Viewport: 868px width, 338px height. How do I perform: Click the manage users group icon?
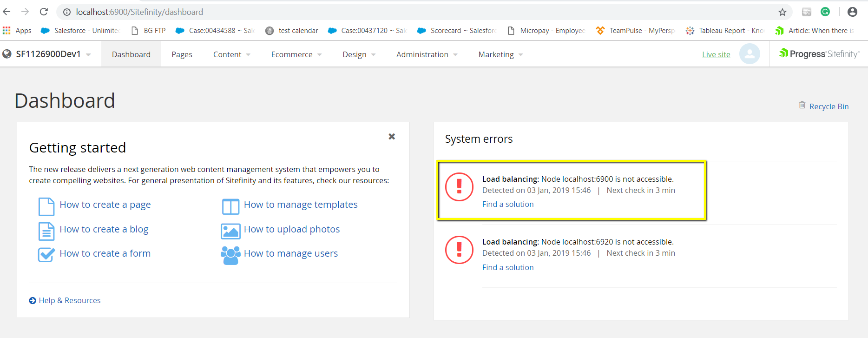tap(230, 255)
